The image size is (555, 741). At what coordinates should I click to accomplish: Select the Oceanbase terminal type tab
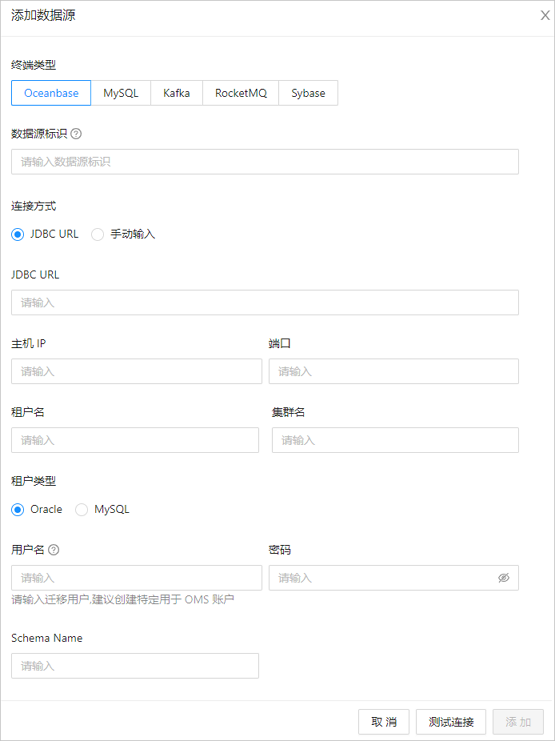coord(51,93)
